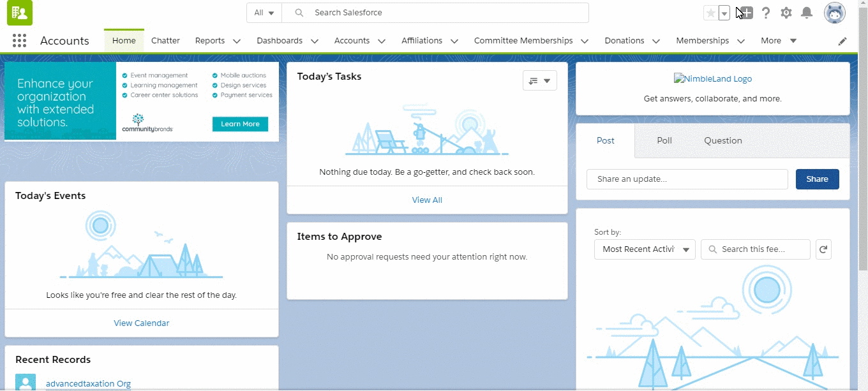Open the Setup gear icon

(786, 13)
